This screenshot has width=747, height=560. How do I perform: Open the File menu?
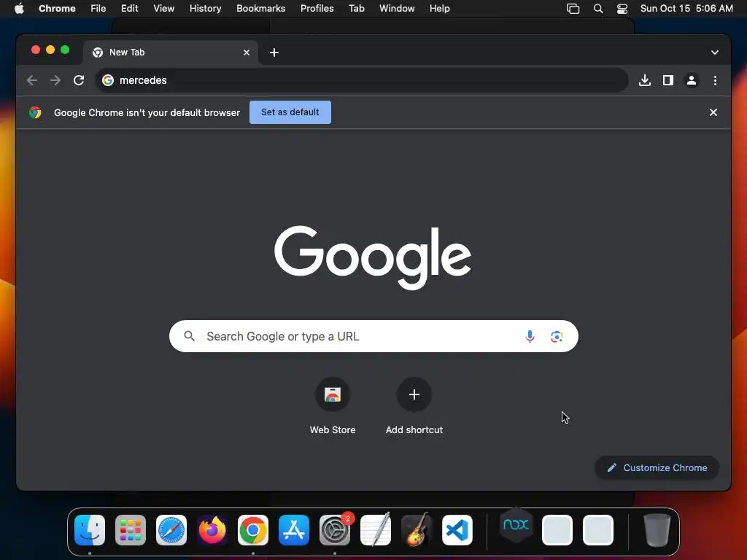click(98, 9)
